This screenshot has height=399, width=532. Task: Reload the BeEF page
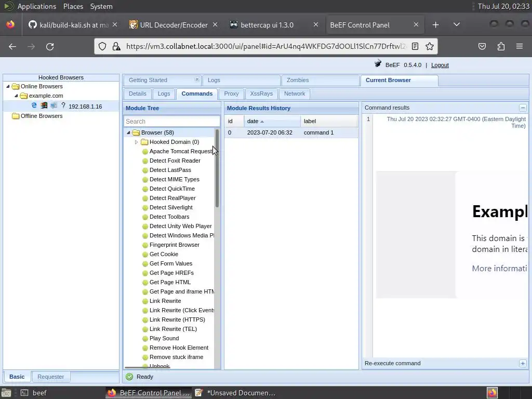tap(50, 46)
